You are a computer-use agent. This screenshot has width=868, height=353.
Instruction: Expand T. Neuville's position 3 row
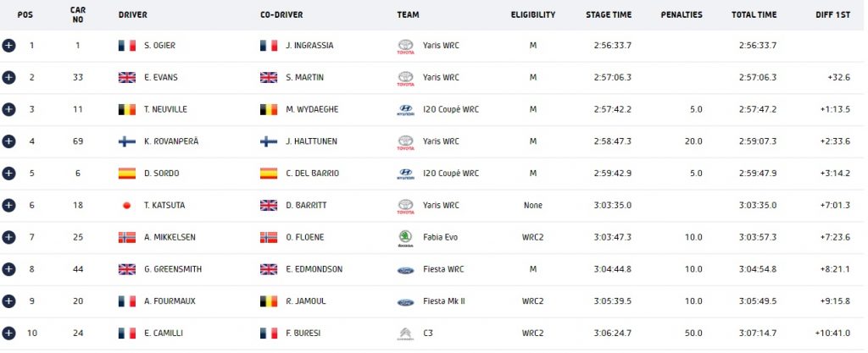click(8, 109)
